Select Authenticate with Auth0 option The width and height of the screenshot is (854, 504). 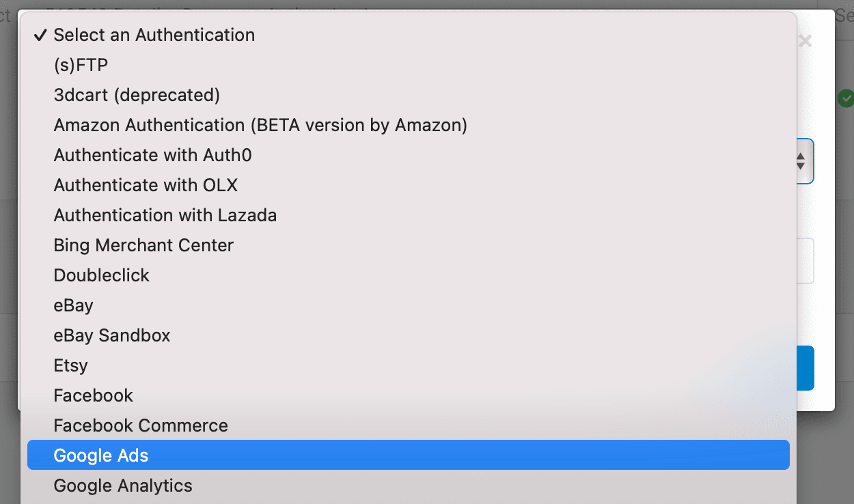(152, 155)
